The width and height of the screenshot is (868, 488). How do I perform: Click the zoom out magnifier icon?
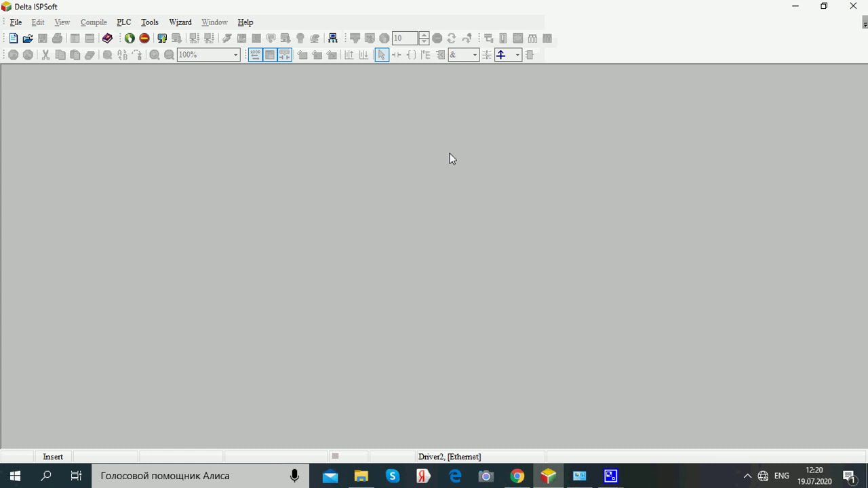click(x=170, y=55)
